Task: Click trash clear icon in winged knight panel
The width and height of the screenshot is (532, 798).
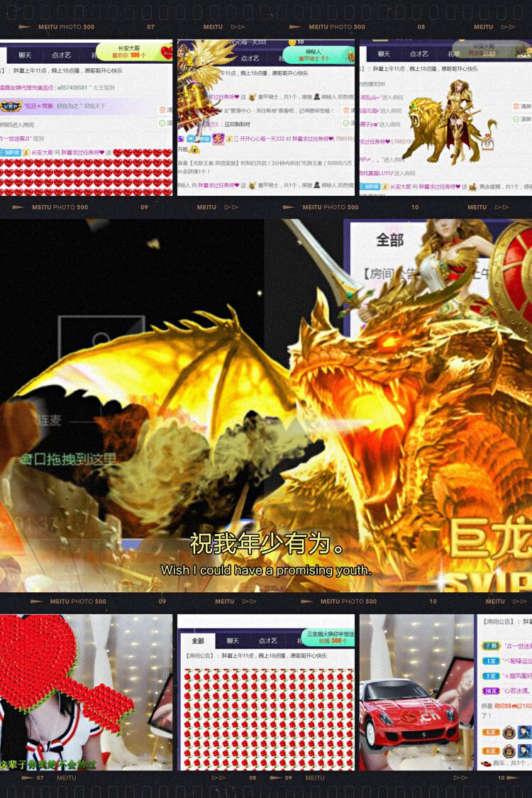Action: coord(346,110)
